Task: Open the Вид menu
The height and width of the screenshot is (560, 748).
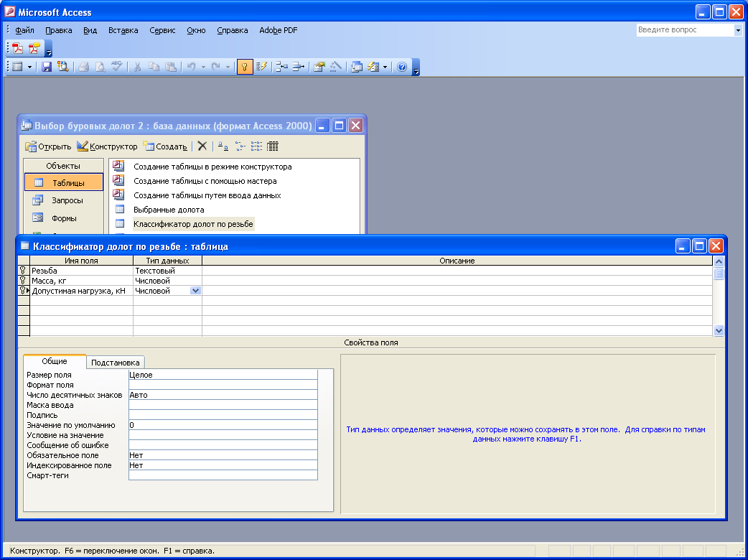Action: click(90, 30)
